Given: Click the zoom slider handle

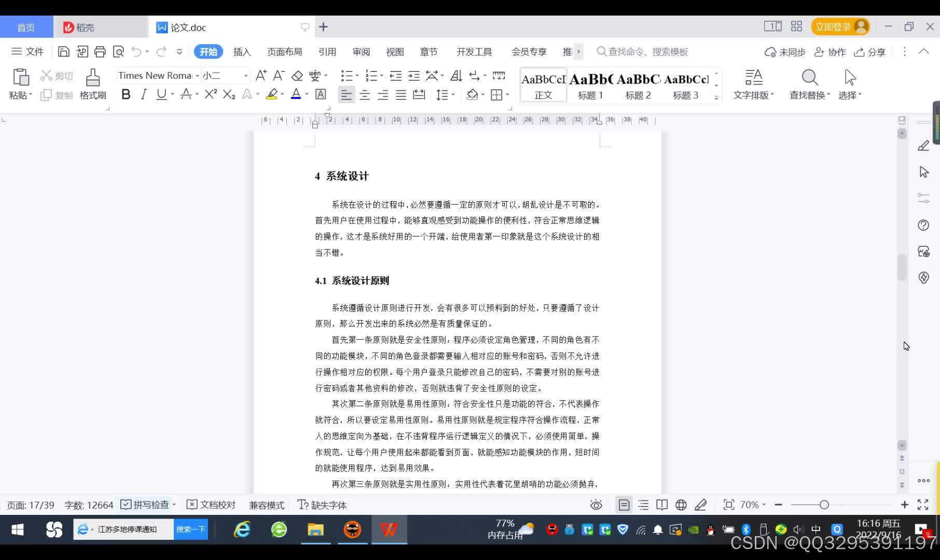Looking at the screenshot, I should (x=824, y=505).
